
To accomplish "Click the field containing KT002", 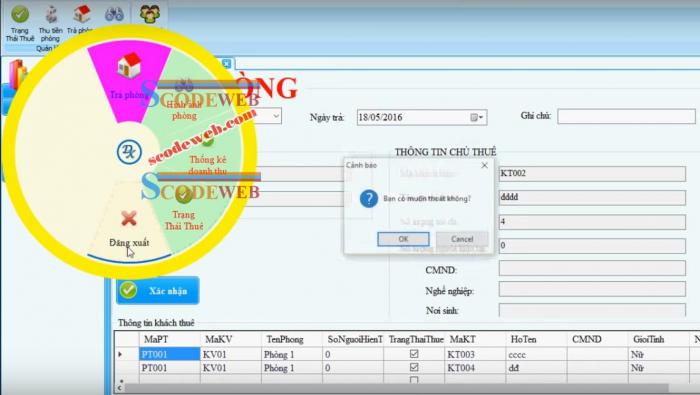I will pyautogui.click(x=592, y=173).
